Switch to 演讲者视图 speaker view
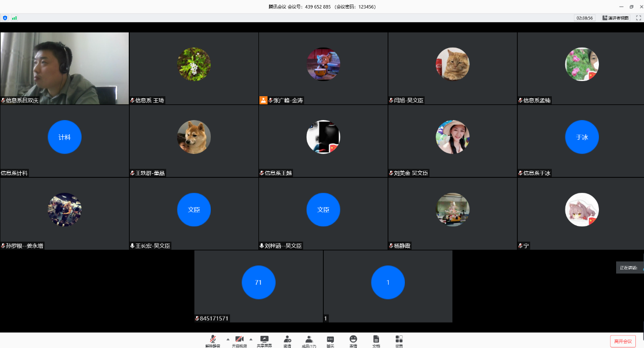Screen dimensions: 644x348 click(x=615, y=18)
